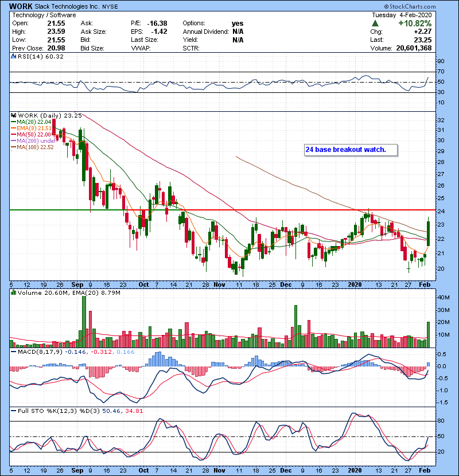Click the RSI(14) 60.32 indicator label
Image resolution: width=459 pixels, height=476 pixels.
tap(41, 56)
